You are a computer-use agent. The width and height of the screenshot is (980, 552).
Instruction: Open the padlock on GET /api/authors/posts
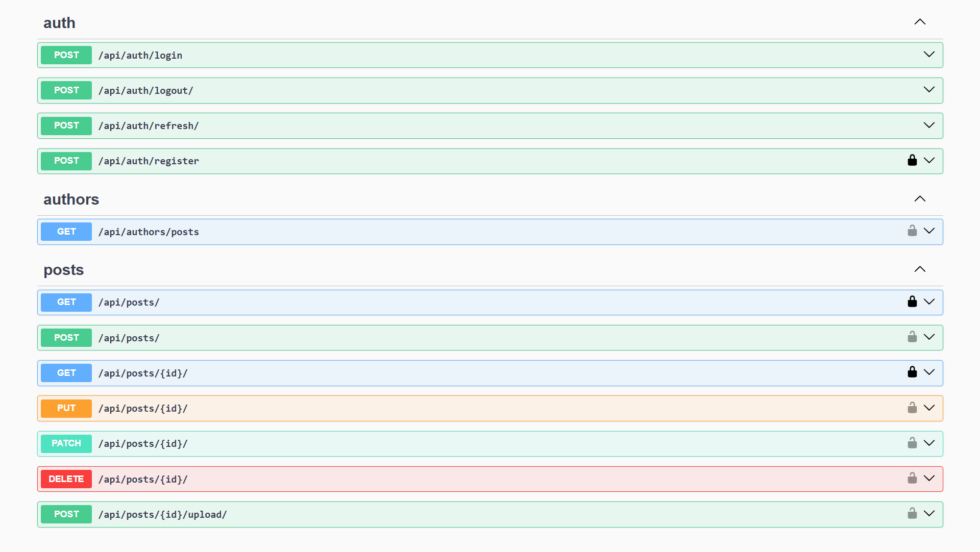click(912, 231)
